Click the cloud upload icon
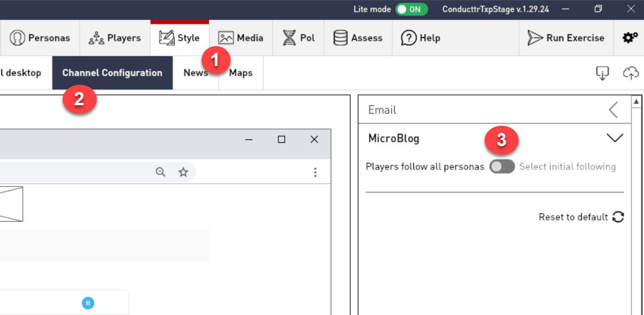The width and height of the screenshot is (644, 315). click(x=631, y=73)
